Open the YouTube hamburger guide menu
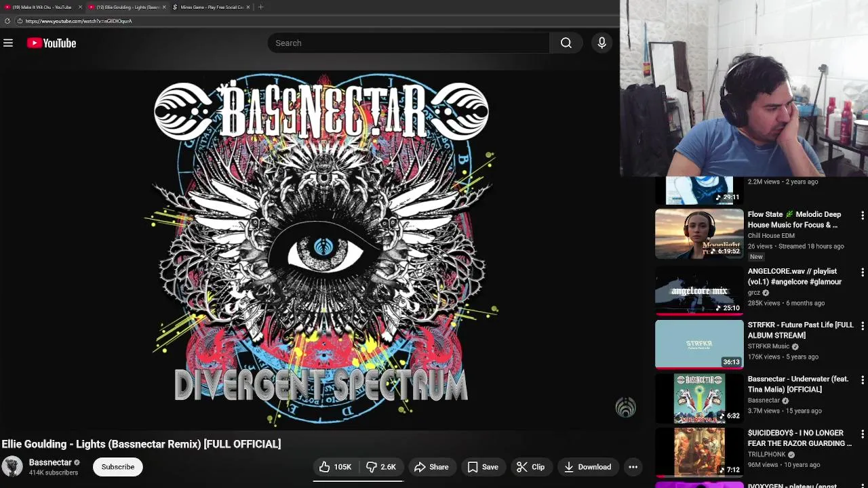Screen dimensions: 868x488 8,43
